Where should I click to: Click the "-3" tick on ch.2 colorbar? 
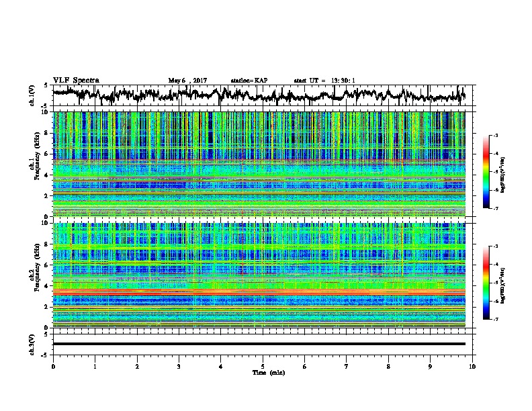click(x=495, y=246)
